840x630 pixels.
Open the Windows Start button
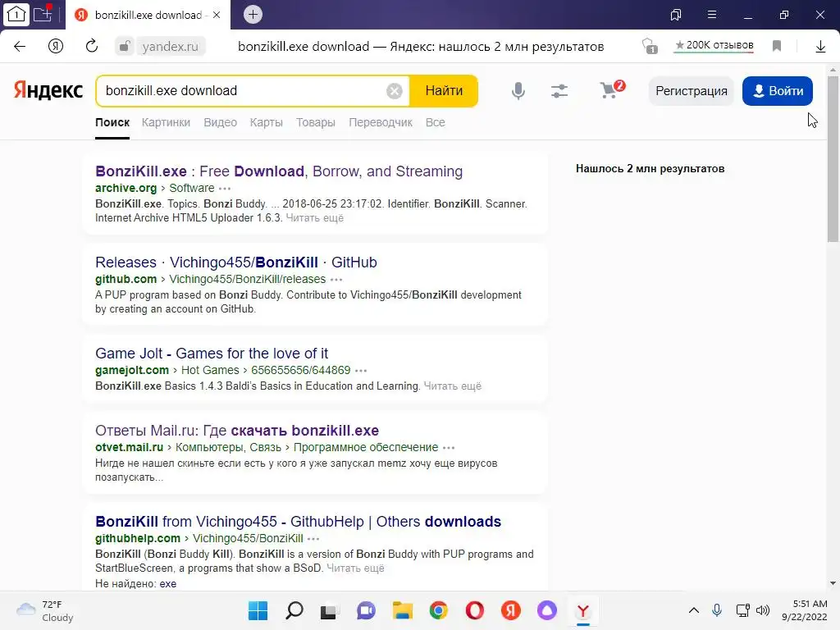point(258,610)
